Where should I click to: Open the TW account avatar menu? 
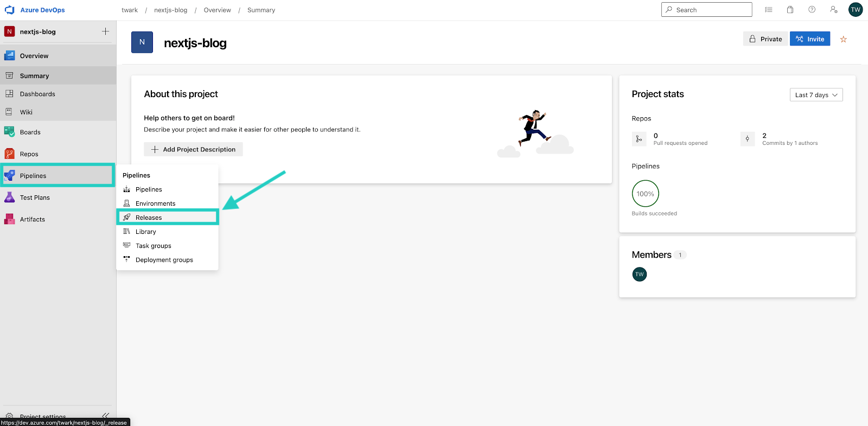[856, 10]
